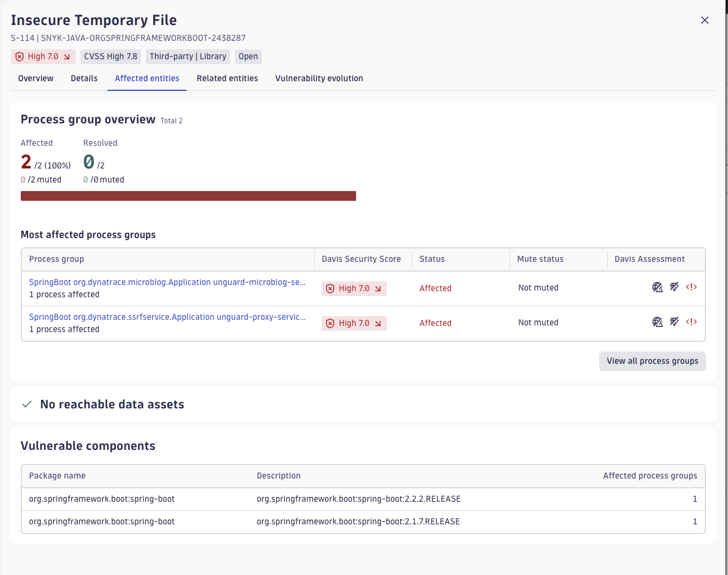Viewport: 728px width, 575px height.
Task: Click the internet exposure icon for microblog process group
Action: click(657, 287)
